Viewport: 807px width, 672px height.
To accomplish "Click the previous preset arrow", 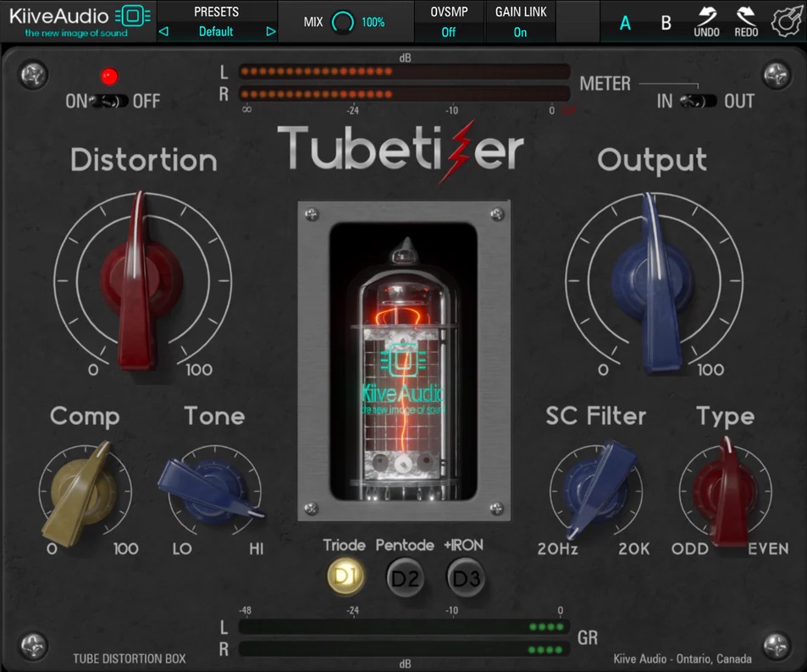I will point(163,31).
